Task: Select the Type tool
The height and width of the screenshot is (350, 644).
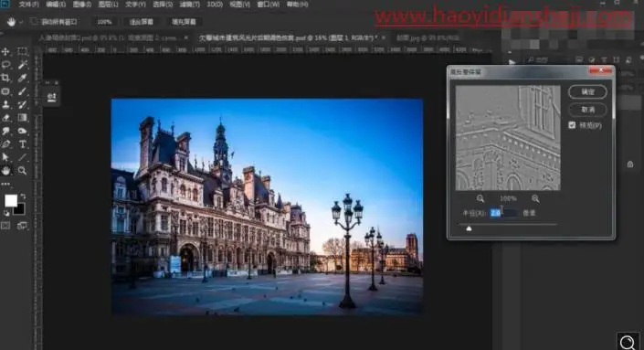Action: click(x=22, y=143)
